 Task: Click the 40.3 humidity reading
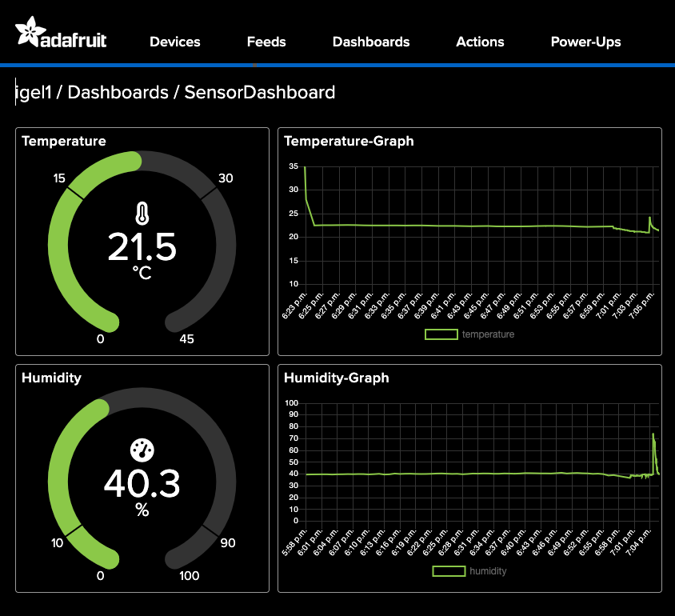click(x=142, y=483)
